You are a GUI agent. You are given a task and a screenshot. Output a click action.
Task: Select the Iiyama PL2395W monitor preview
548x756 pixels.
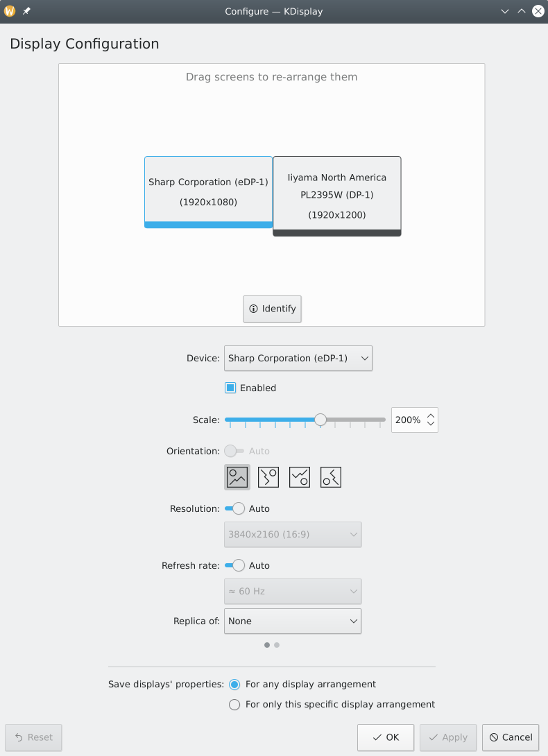tap(336, 196)
